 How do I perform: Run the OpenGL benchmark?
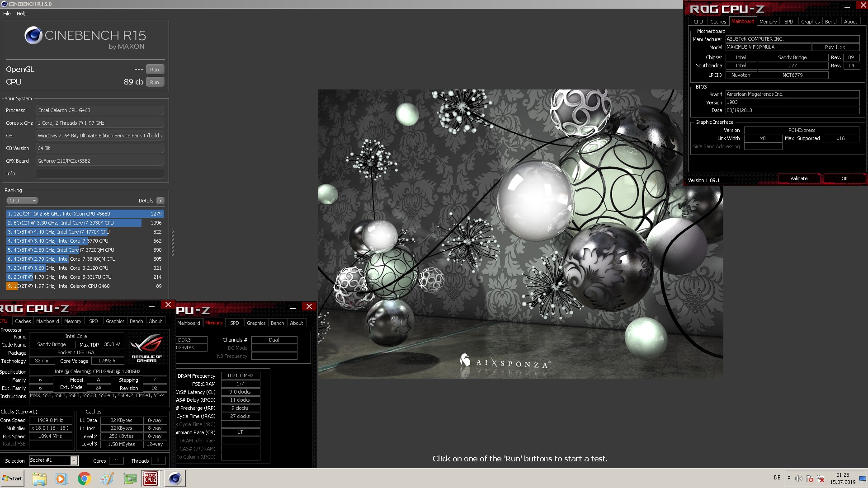pyautogui.click(x=155, y=70)
